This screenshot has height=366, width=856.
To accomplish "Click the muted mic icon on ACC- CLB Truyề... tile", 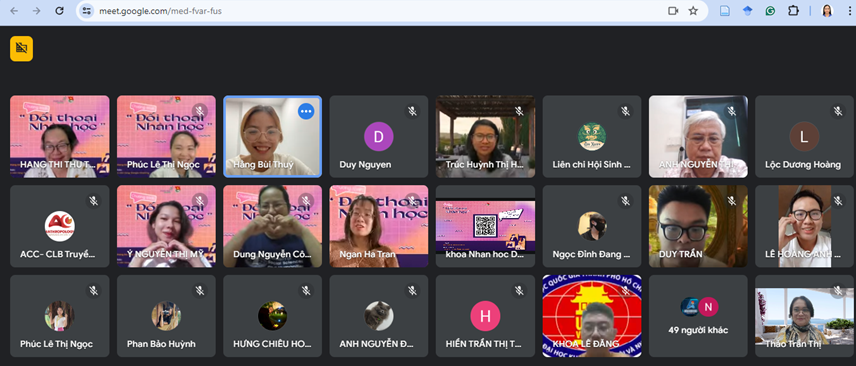I will coord(93,200).
